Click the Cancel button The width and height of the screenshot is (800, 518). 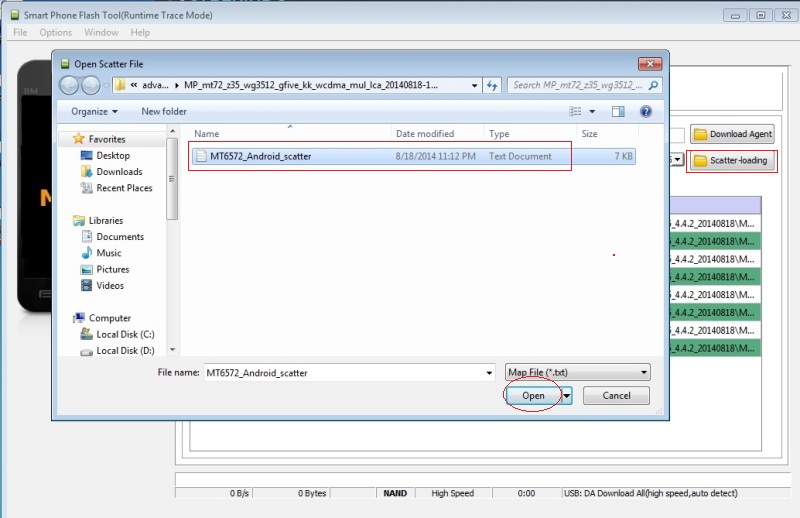(616, 396)
